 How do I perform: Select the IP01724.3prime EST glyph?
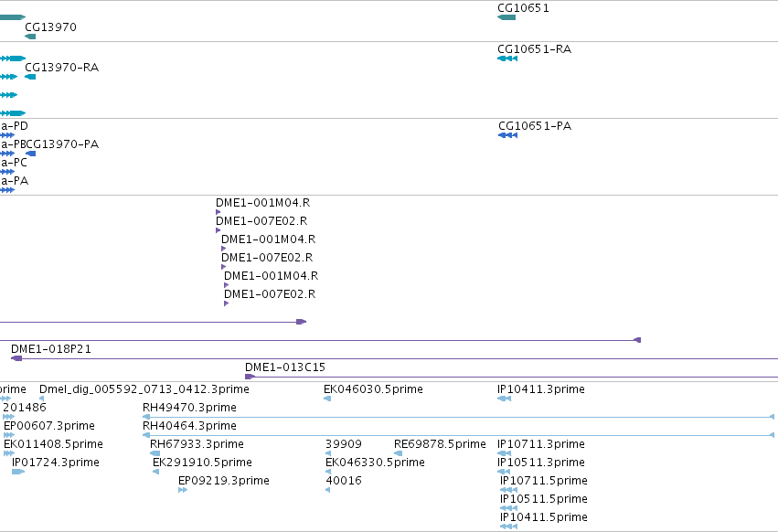[x=18, y=472]
